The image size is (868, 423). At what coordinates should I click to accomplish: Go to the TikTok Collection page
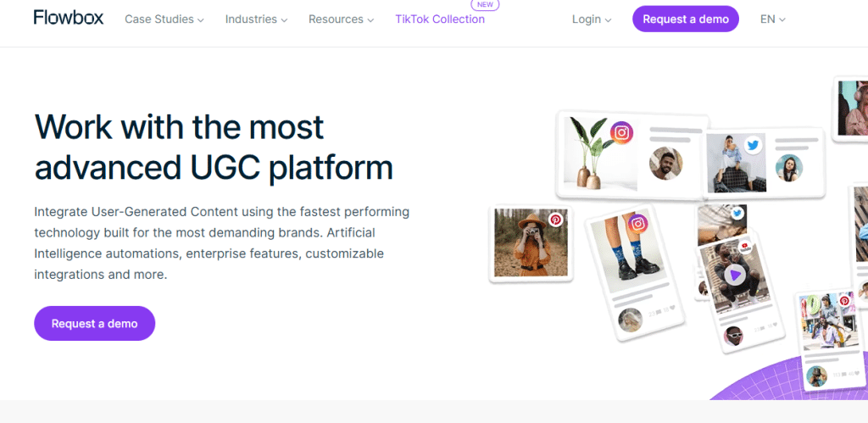coord(440,19)
